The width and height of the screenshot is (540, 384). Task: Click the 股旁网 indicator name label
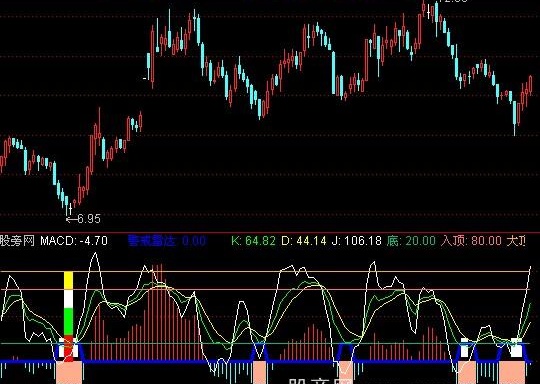click(x=17, y=240)
